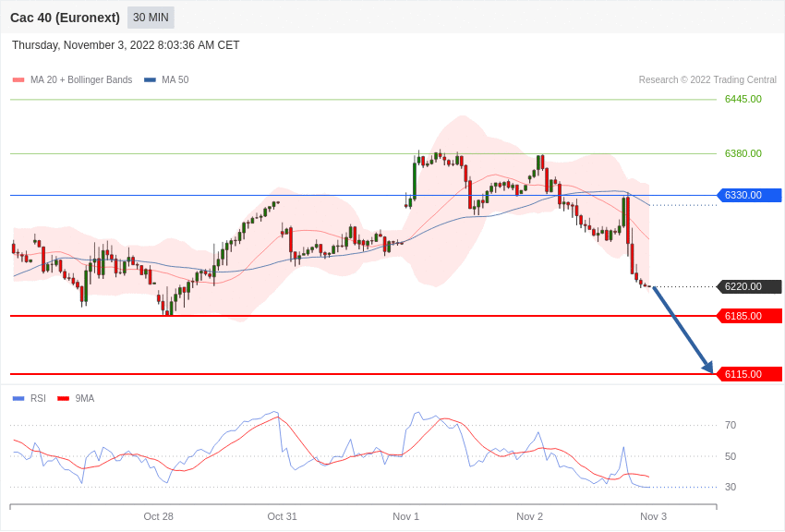
Task: Click the 30 MIN timeframe button
Action: (x=151, y=18)
